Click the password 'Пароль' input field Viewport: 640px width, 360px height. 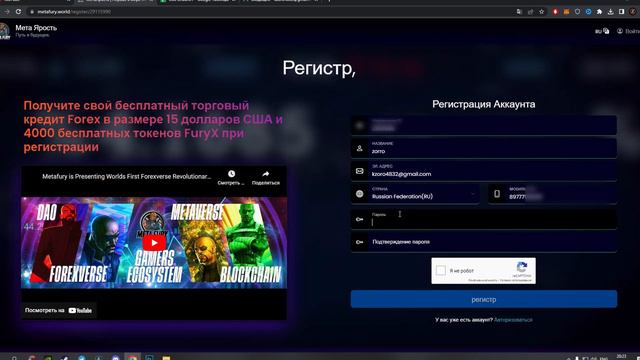click(484, 219)
